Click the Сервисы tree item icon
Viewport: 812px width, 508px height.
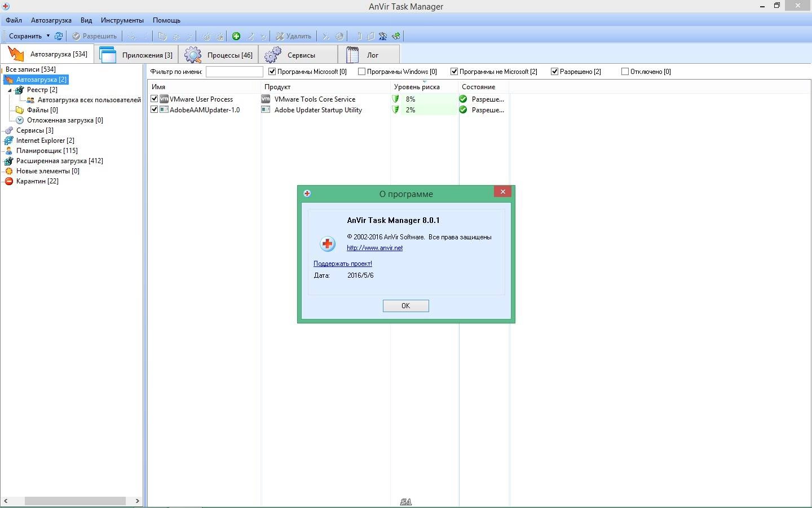[x=9, y=130]
